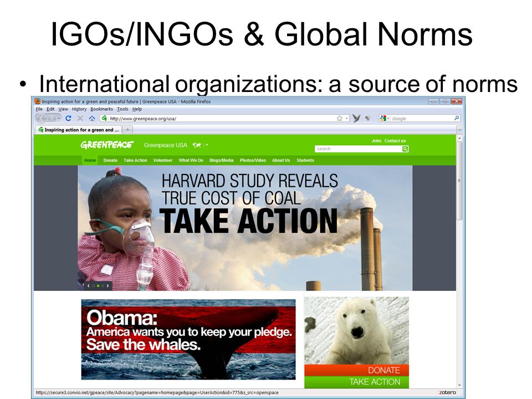532x399 pixels.
Task: Maximize the Firefox window
Action: (x=445, y=101)
